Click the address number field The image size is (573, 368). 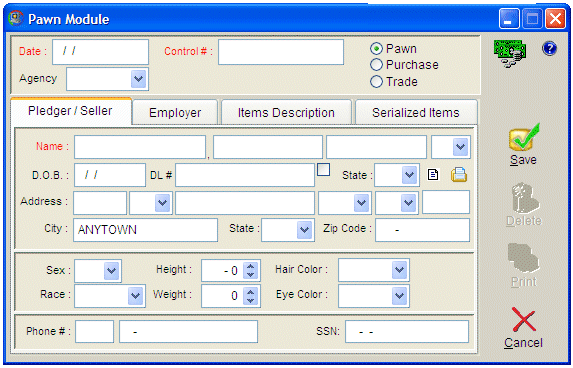coord(100,202)
